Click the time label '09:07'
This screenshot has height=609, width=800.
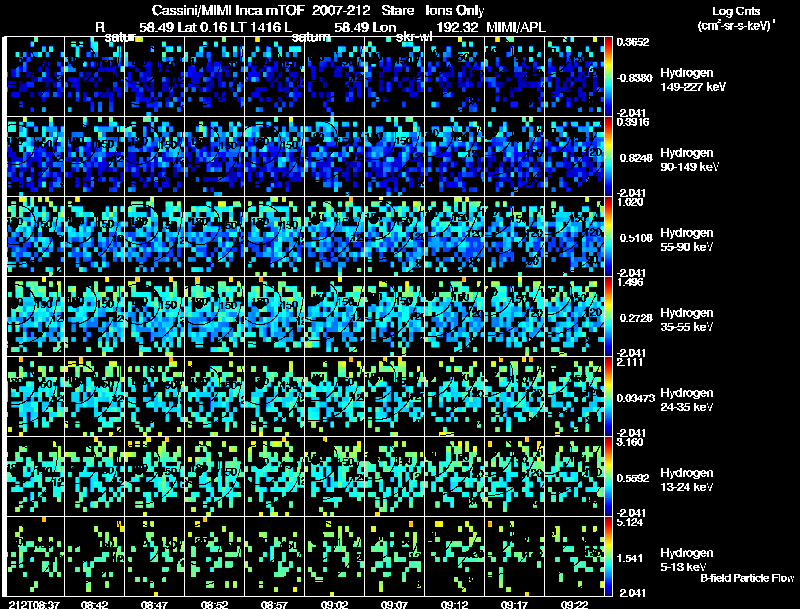[394, 604]
